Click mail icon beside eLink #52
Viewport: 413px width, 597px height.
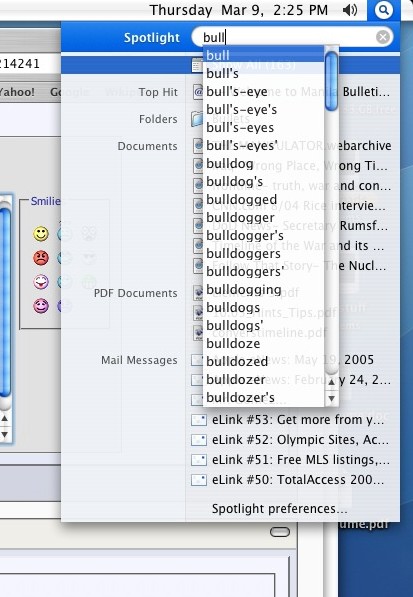(x=199, y=440)
